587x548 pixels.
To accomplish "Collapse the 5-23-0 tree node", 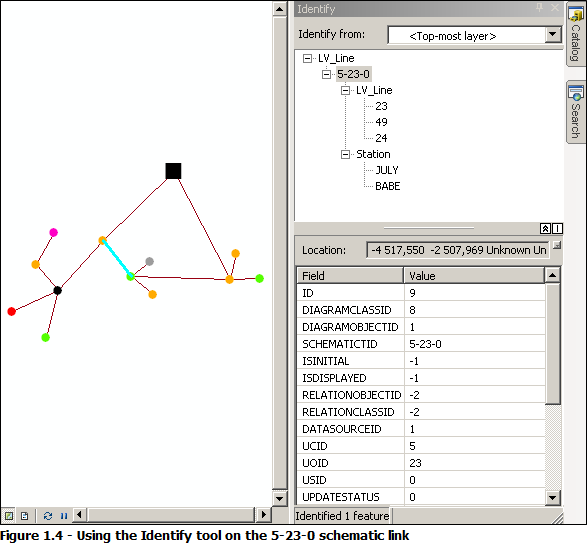I will coord(326,74).
